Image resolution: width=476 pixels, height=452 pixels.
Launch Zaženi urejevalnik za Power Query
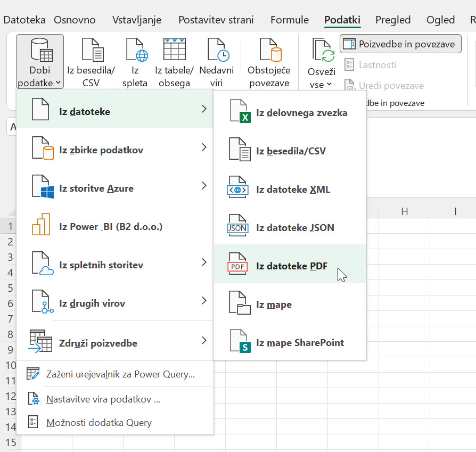[x=115, y=374]
